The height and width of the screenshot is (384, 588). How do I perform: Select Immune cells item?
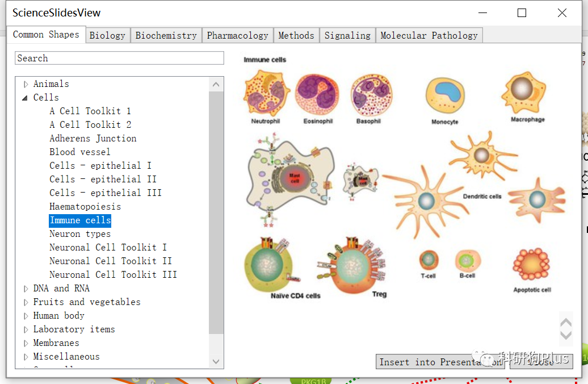(x=80, y=220)
